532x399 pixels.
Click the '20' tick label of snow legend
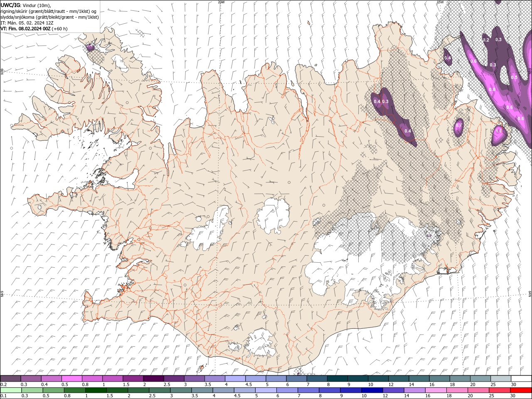click(473, 384)
